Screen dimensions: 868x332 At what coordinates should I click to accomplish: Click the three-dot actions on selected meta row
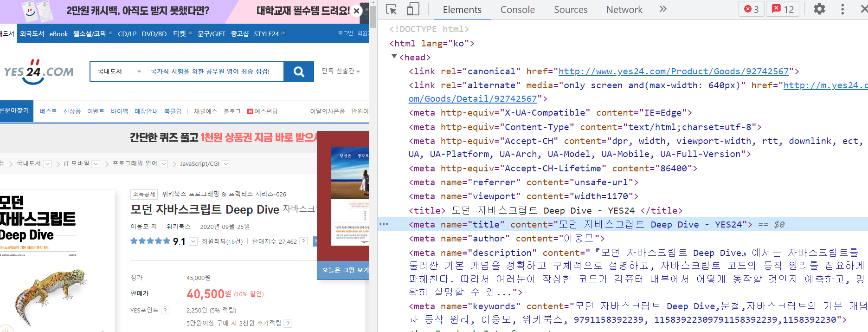click(x=384, y=224)
